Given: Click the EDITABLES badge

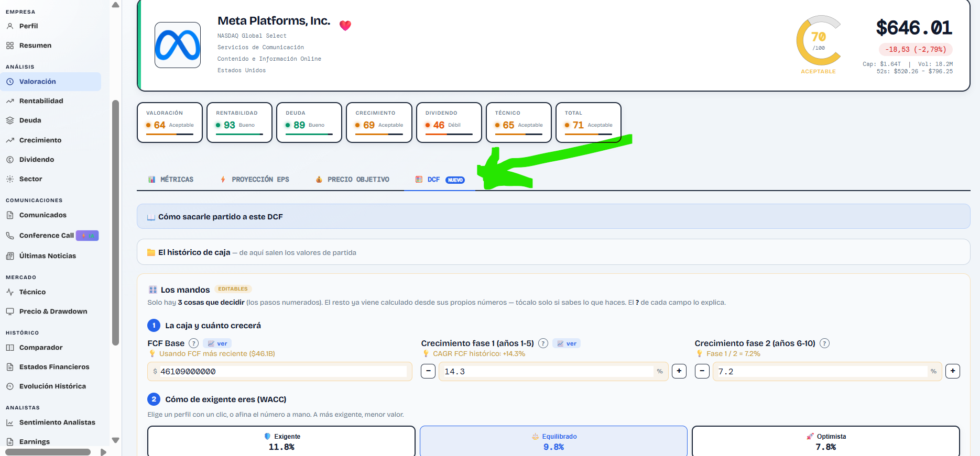Looking at the screenshot, I should (x=233, y=289).
